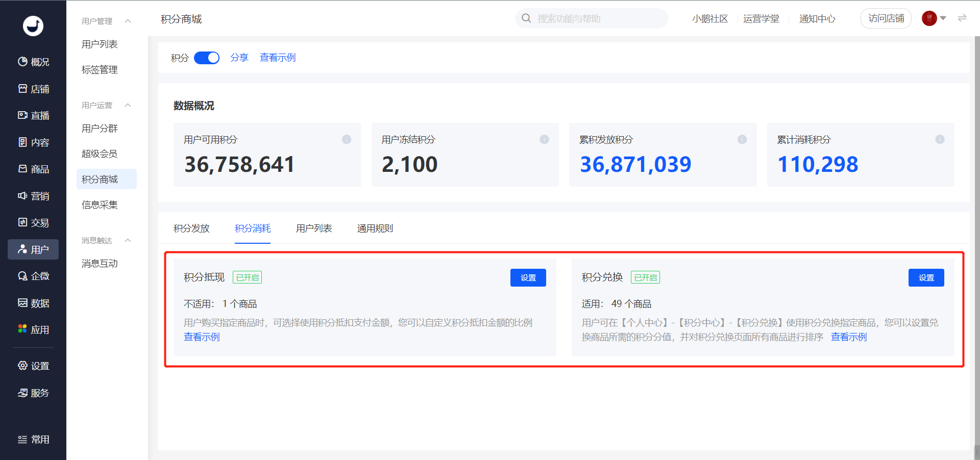Open 设置 settings in the left sidebar
The width and height of the screenshot is (980, 460).
pos(33,366)
